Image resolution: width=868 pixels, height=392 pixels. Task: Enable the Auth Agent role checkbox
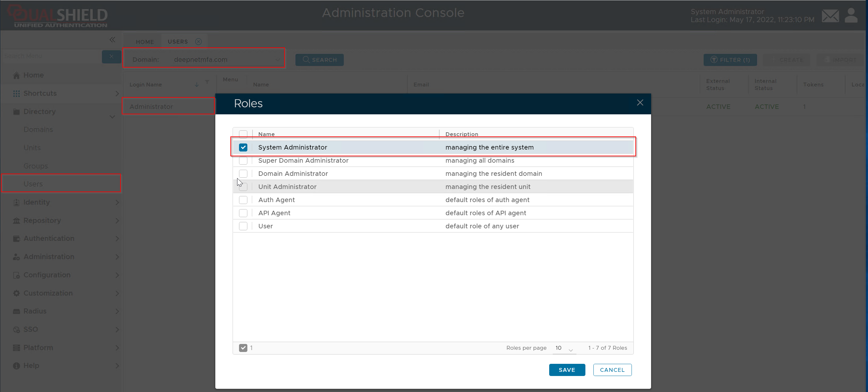tap(243, 200)
